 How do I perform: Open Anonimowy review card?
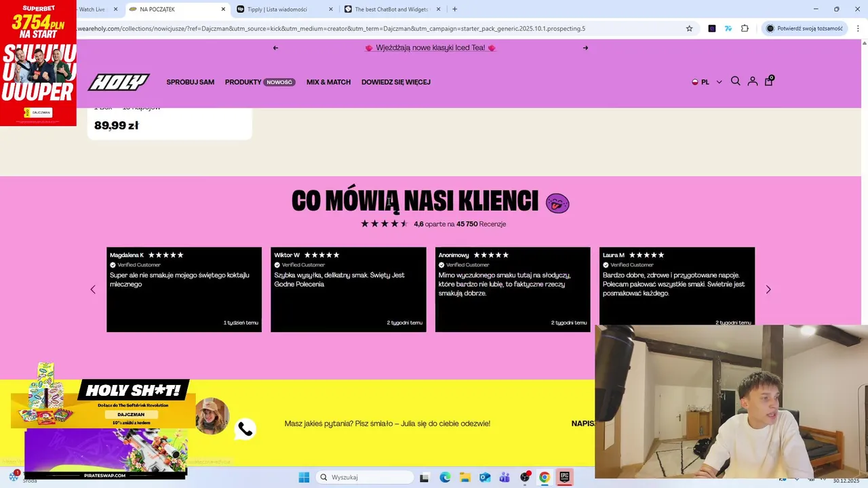[513, 289]
